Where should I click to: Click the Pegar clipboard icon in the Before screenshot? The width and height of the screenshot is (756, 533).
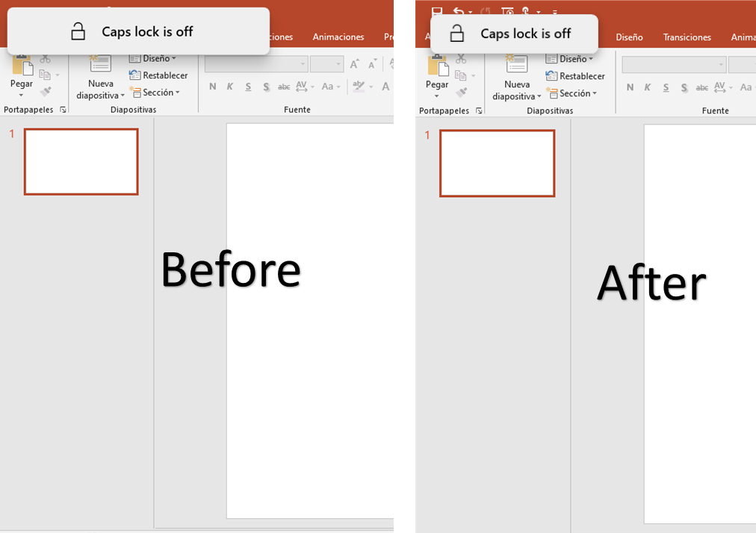click(x=22, y=66)
